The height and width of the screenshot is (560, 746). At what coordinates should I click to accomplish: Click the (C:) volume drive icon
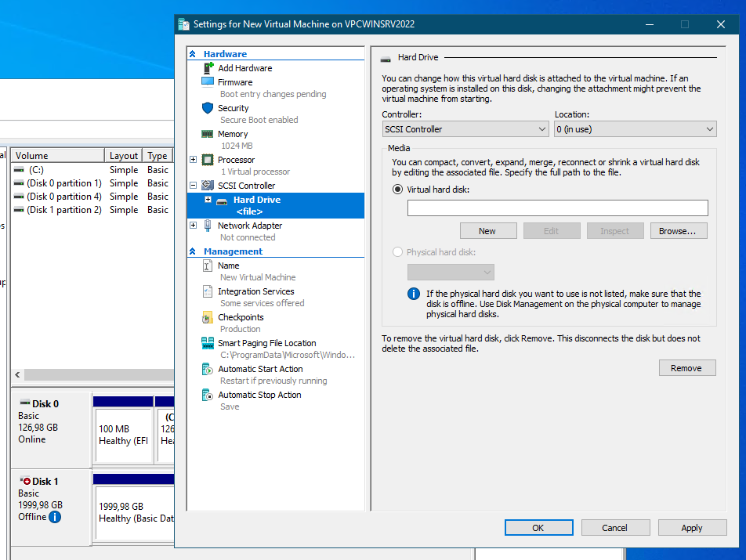point(19,170)
